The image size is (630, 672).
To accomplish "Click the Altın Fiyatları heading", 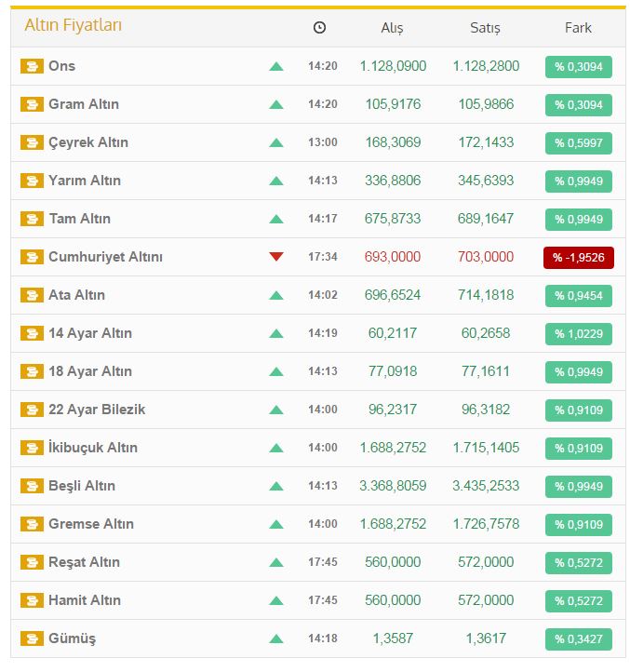I will click(x=73, y=25).
